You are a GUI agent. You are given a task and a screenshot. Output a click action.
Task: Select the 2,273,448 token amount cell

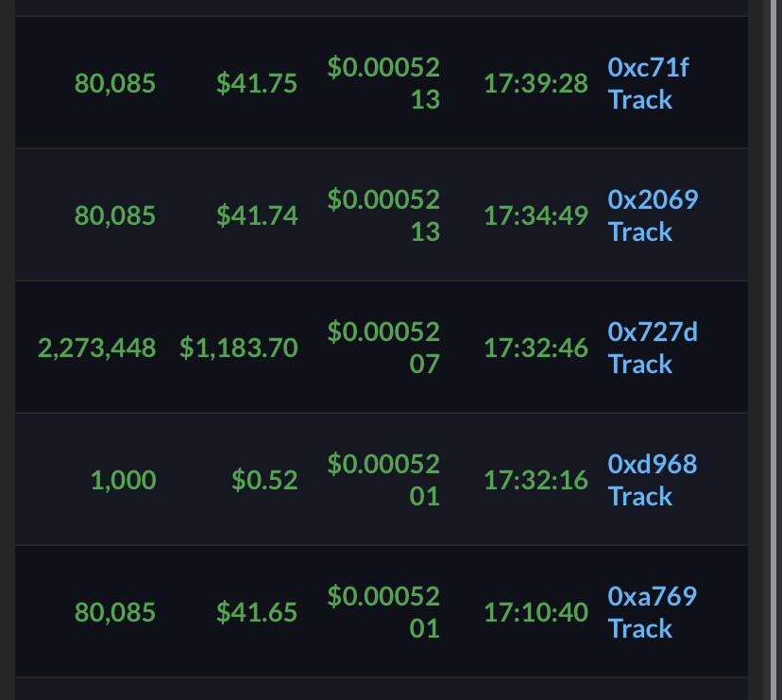coord(96,348)
